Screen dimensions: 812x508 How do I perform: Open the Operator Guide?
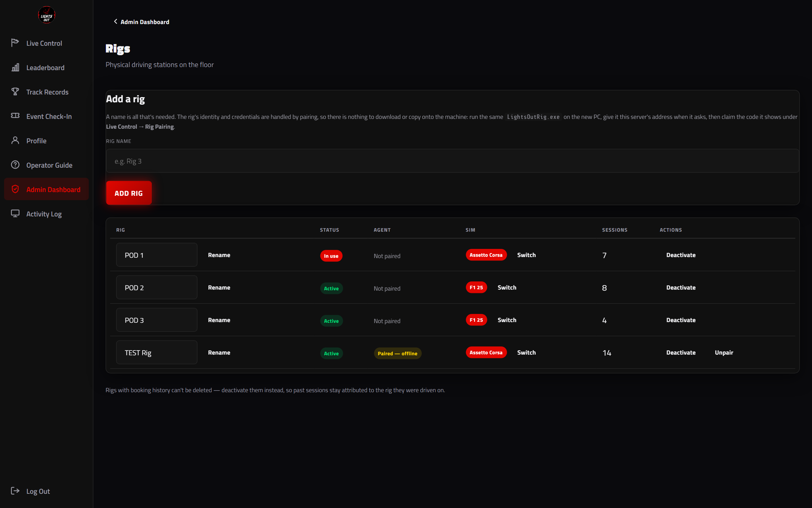(46, 165)
